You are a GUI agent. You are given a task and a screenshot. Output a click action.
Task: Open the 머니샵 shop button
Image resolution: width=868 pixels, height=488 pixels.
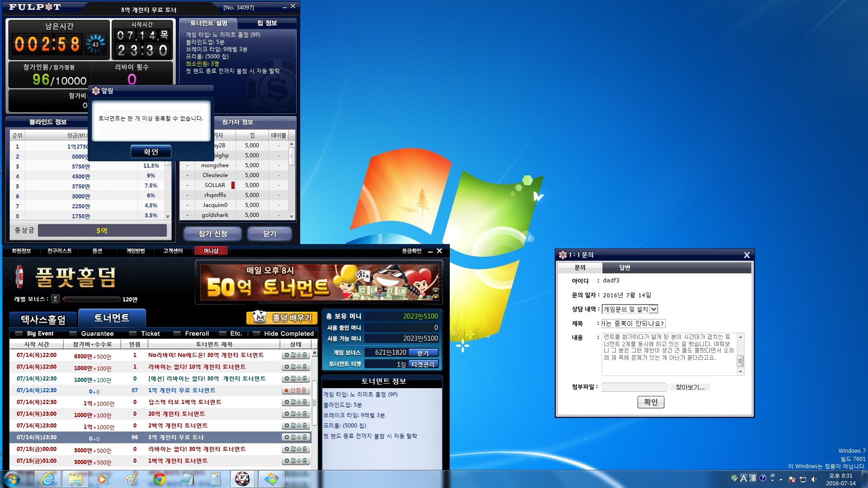[x=211, y=251]
